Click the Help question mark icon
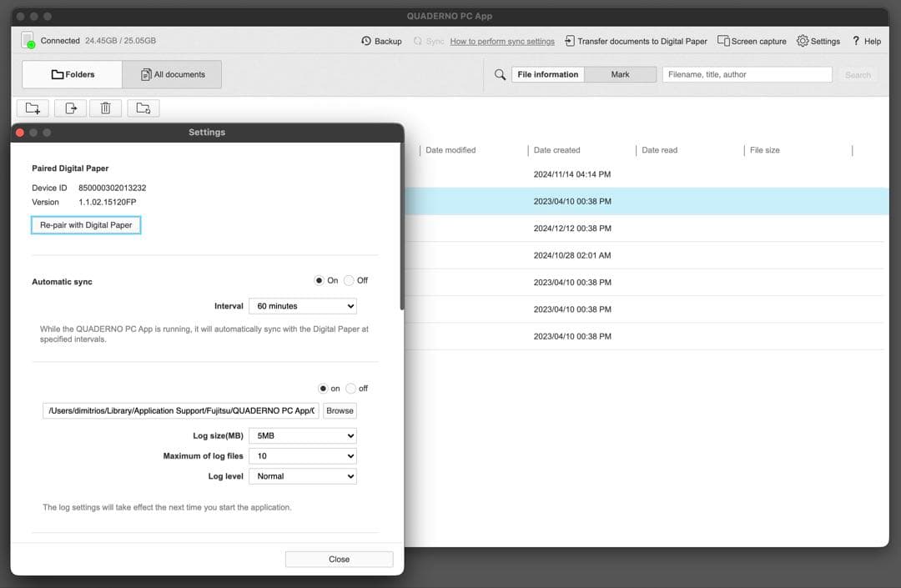 point(856,41)
